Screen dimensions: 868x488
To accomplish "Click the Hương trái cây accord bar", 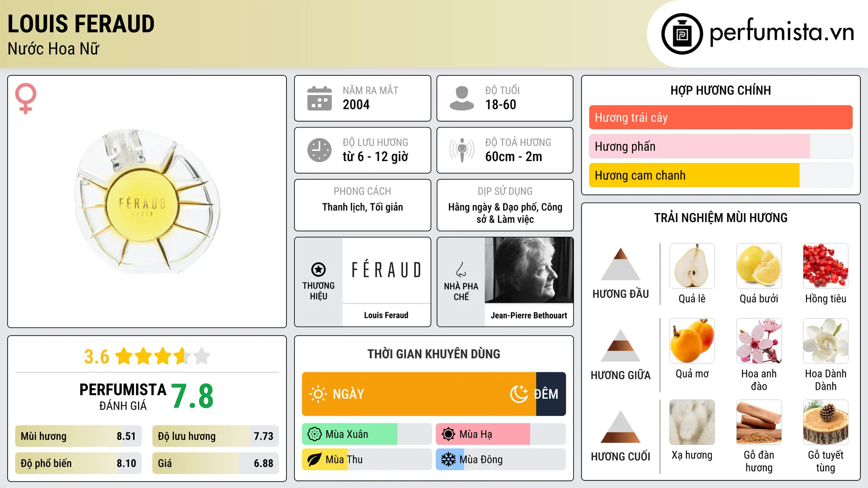I will (x=721, y=117).
